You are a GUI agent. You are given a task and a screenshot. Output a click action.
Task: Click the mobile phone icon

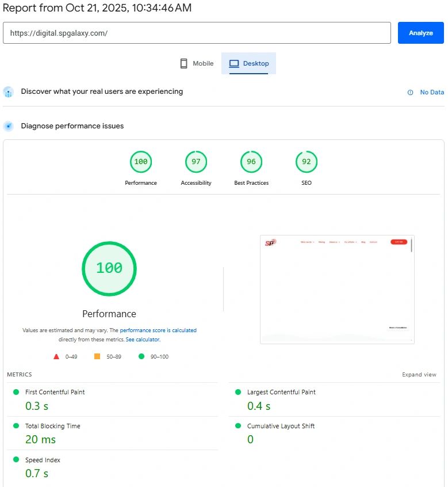point(184,63)
